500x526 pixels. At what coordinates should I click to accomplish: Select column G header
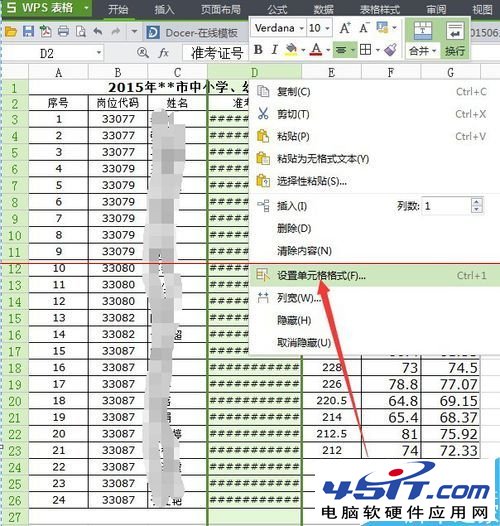pyautogui.click(x=451, y=72)
